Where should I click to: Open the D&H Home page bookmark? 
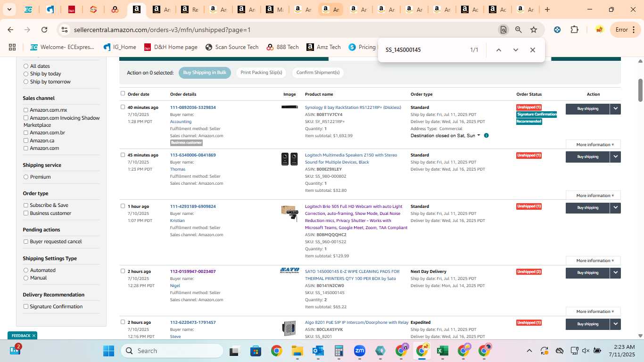(171, 47)
